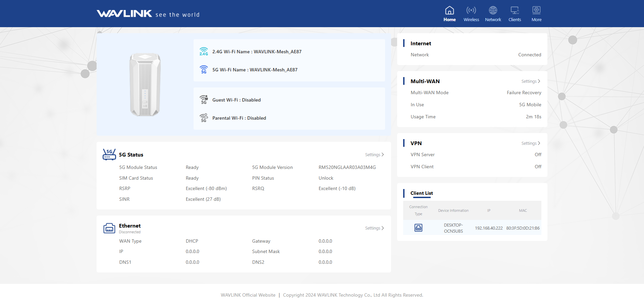Visit the WAVLINK Official Website link

pyautogui.click(x=248, y=295)
